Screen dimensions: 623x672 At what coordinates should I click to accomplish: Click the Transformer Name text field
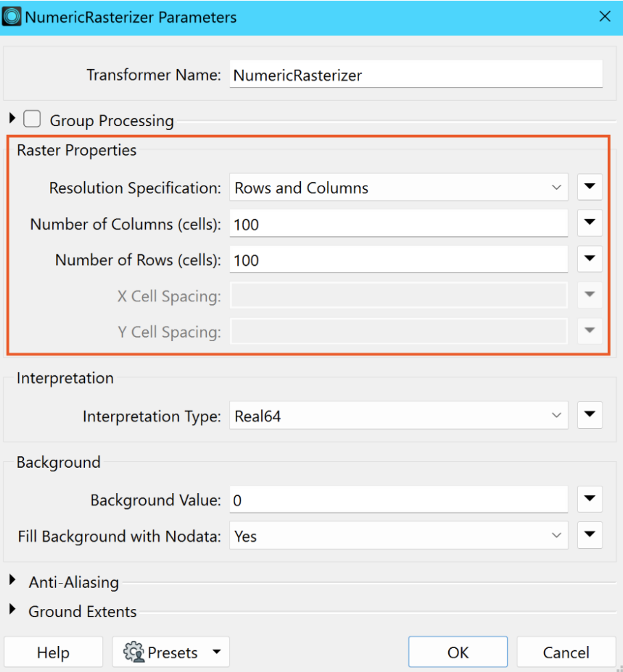416,75
